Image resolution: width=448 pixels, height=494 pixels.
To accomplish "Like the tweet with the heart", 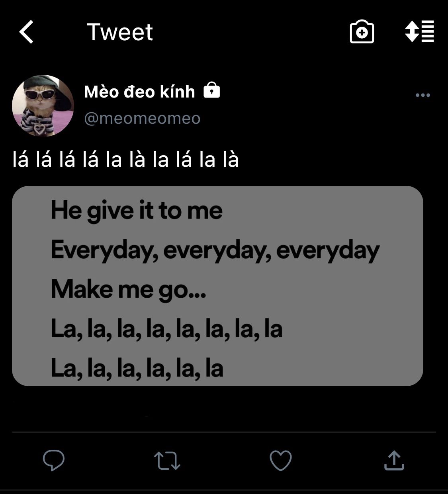I will (281, 460).
